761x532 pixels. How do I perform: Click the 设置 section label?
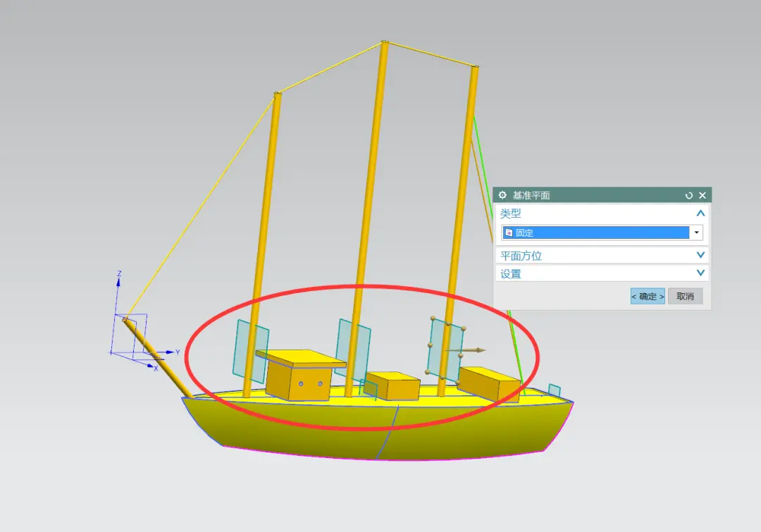511,274
